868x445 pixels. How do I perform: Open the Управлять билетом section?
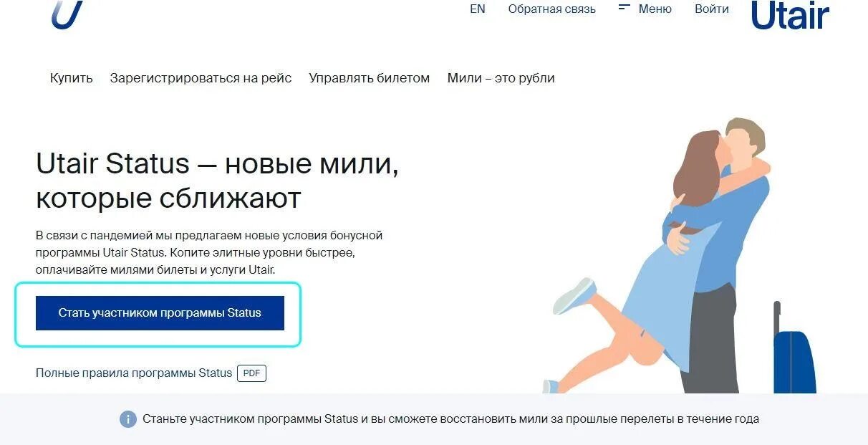click(x=370, y=78)
